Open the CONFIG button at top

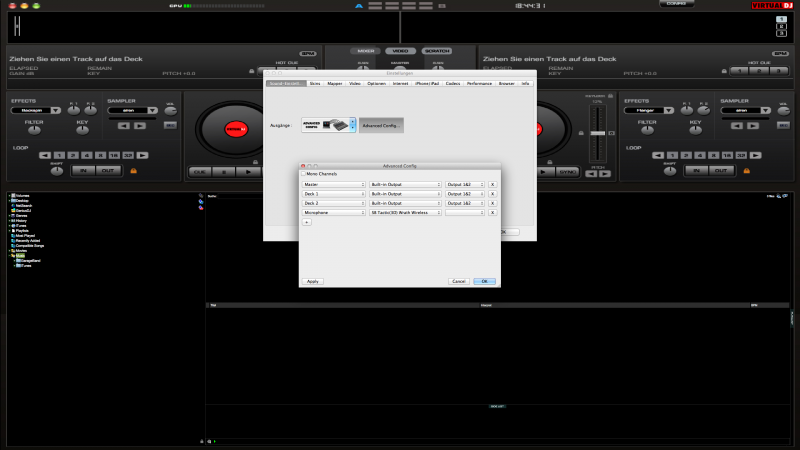676,4
